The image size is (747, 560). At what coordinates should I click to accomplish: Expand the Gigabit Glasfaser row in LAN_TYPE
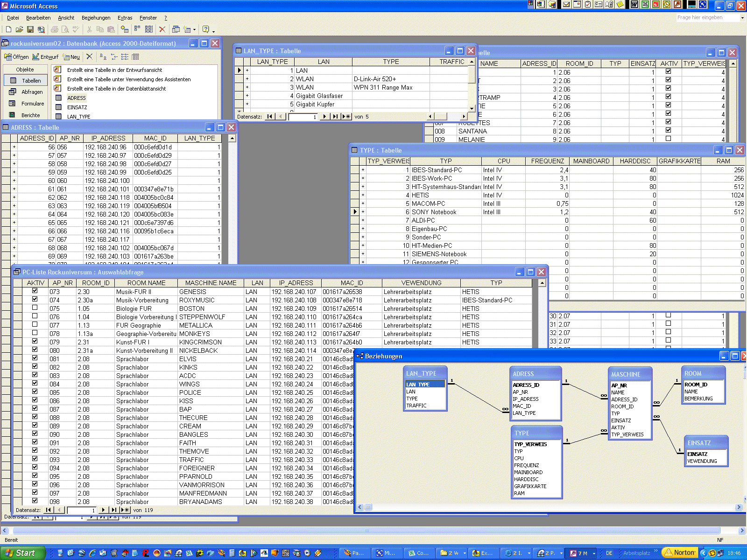tap(247, 96)
